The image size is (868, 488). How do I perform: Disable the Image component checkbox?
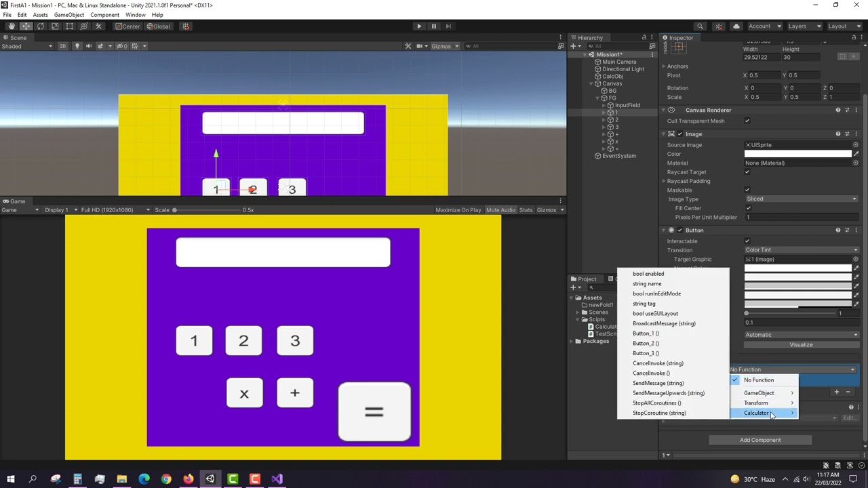pyautogui.click(x=680, y=134)
